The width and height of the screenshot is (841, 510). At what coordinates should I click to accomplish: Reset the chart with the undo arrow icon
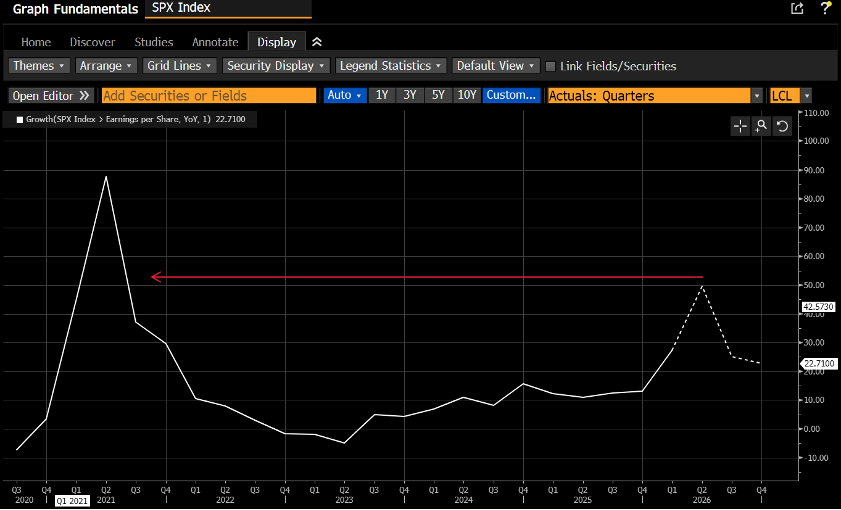(x=782, y=126)
